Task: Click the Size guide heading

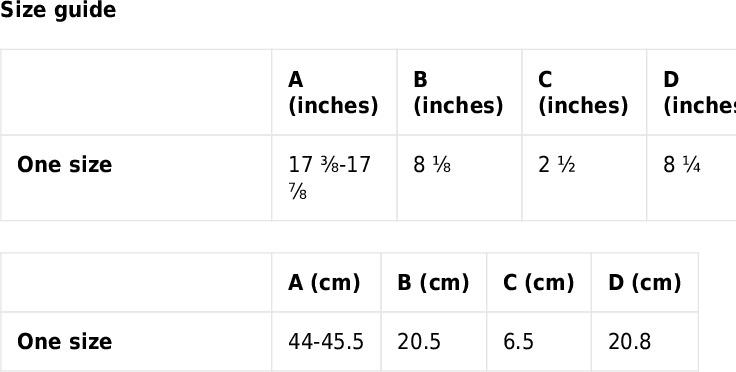Action: [x=58, y=10]
